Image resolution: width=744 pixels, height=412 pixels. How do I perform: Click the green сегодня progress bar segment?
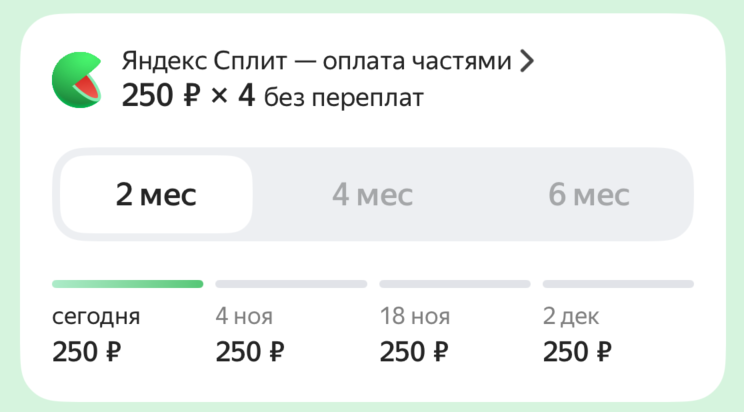tap(127, 284)
